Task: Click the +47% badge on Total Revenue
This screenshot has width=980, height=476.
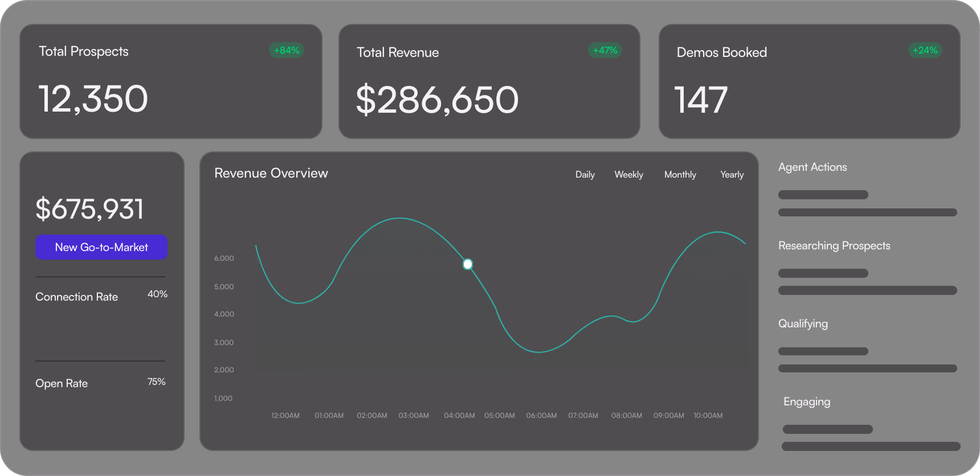Action: 605,50
